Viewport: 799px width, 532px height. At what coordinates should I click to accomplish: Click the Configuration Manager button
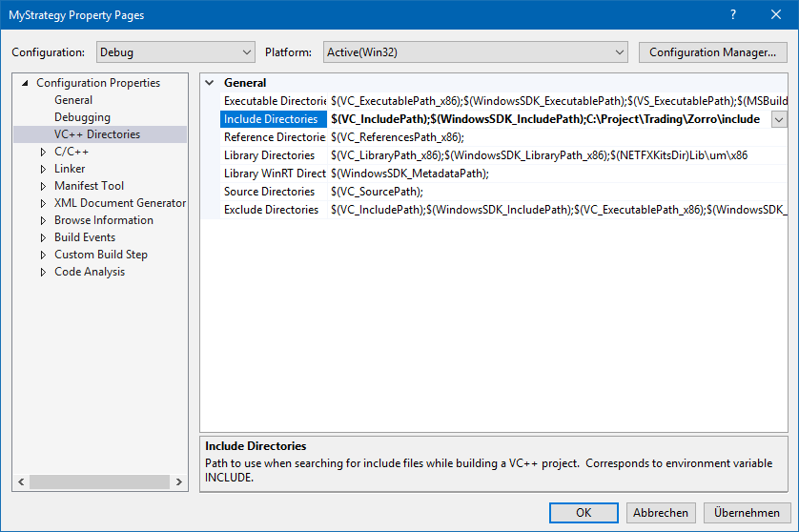point(712,51)
